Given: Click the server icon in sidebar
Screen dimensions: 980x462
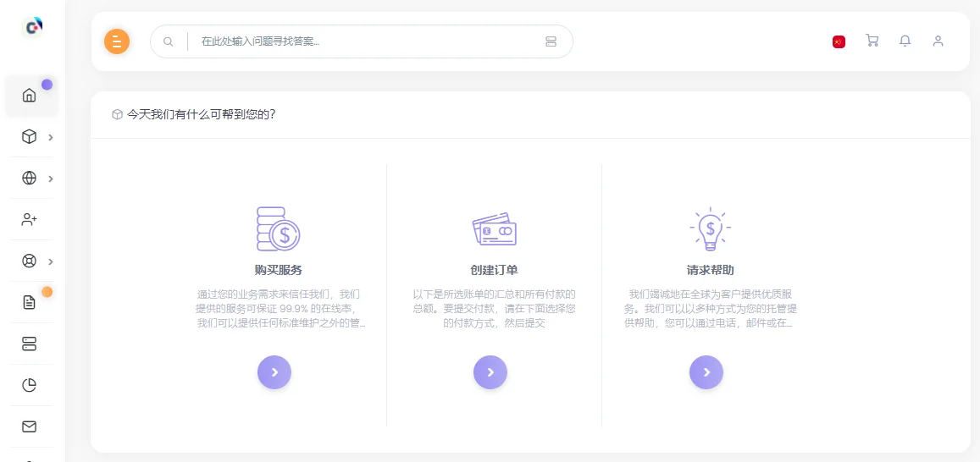Looking at the screenshot, I should click(x=30, y=344).
